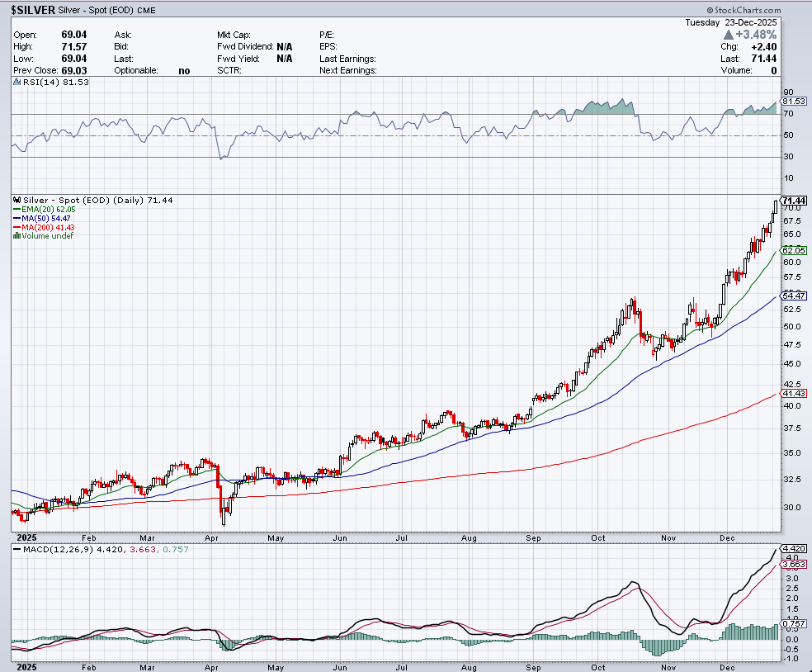
Task: Click the up-triangle icon next to +3.48%
Action: point(728,35)
